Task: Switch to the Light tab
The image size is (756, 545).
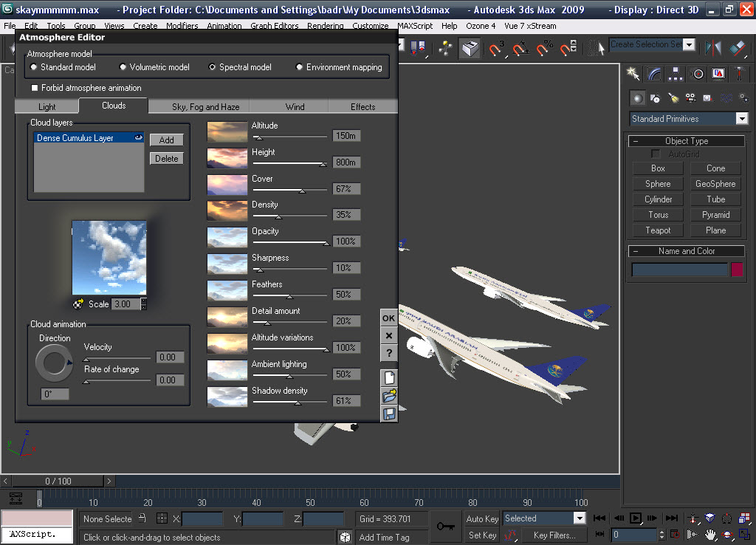Action: 47,106
